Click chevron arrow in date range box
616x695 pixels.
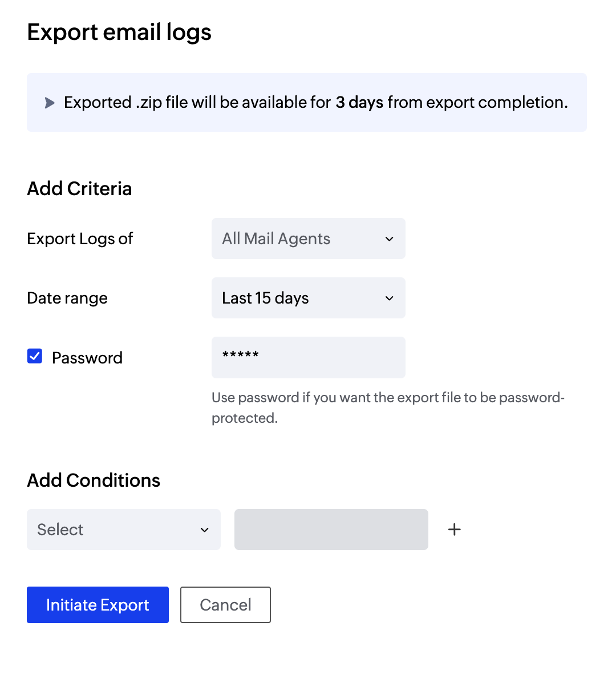point(390,298)
